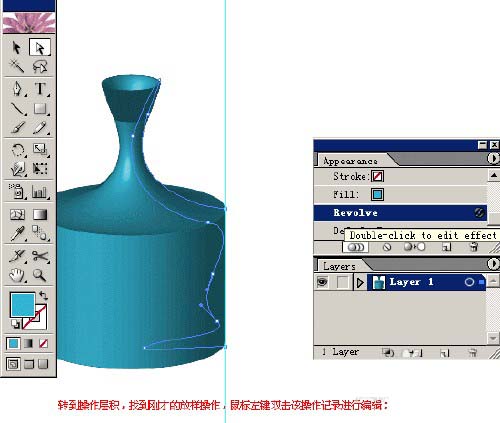Select the Pen tool
Image resolution: width=500 pixels, height=423 pixels.
pos(17,89)
